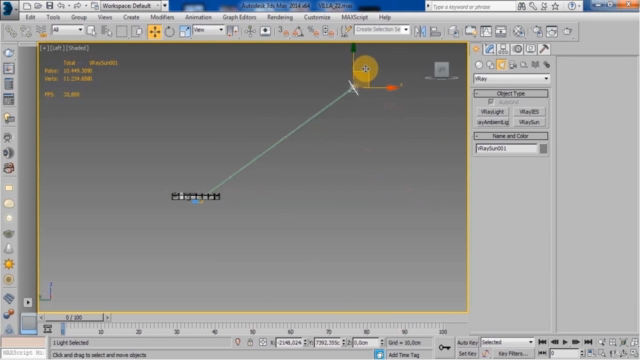Click the VRayLight button
This screenshot has height=360, width=640.
click(x=492, y=111)
